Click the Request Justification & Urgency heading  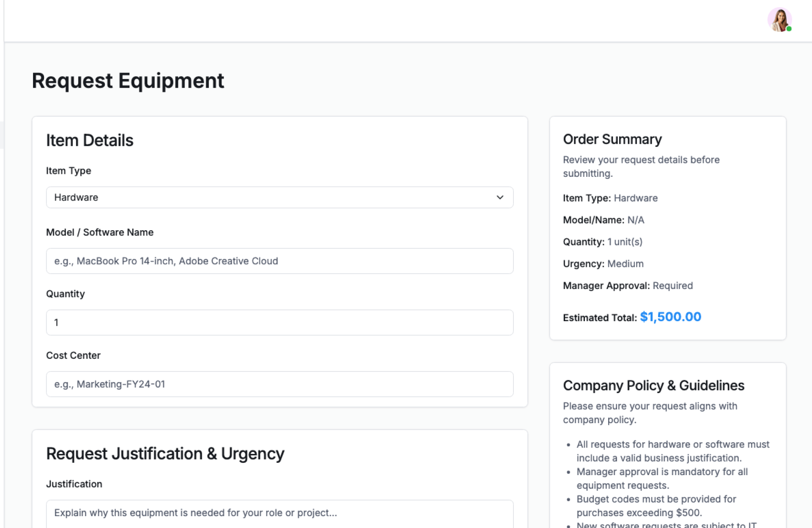165,454
